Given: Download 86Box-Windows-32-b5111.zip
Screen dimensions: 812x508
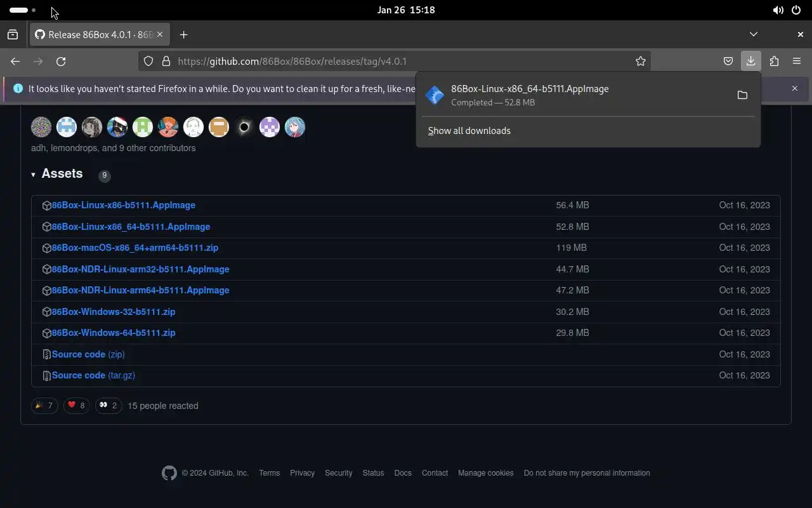Looking at the screenshot, I should point(114,312).
